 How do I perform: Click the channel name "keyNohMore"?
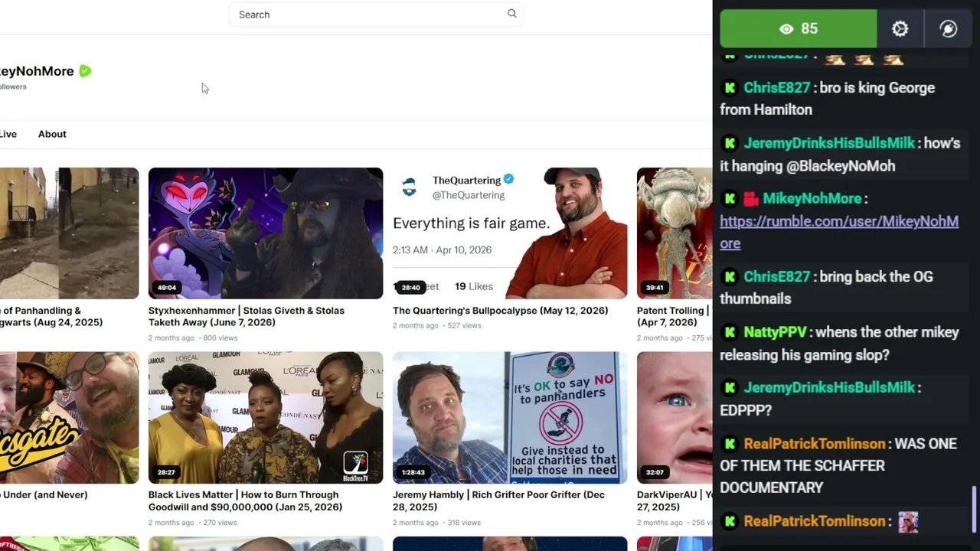pyautogui.click(x=37, y=71)
